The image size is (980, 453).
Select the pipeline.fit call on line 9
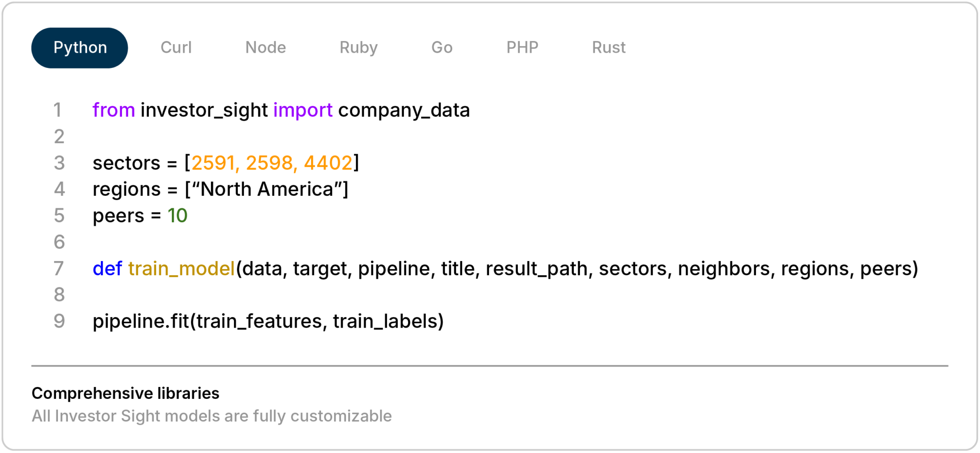[x=268, y=322]
